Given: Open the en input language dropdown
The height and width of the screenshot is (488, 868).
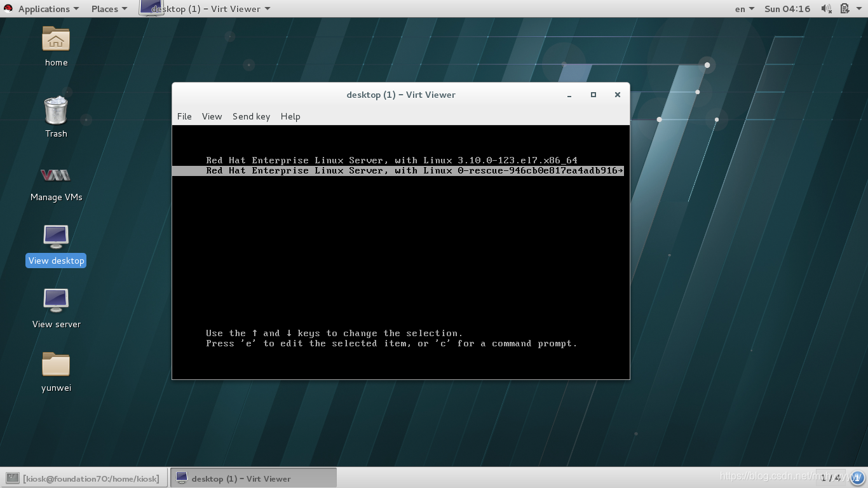Looking at the screenshot, I should tap(744, 8).
